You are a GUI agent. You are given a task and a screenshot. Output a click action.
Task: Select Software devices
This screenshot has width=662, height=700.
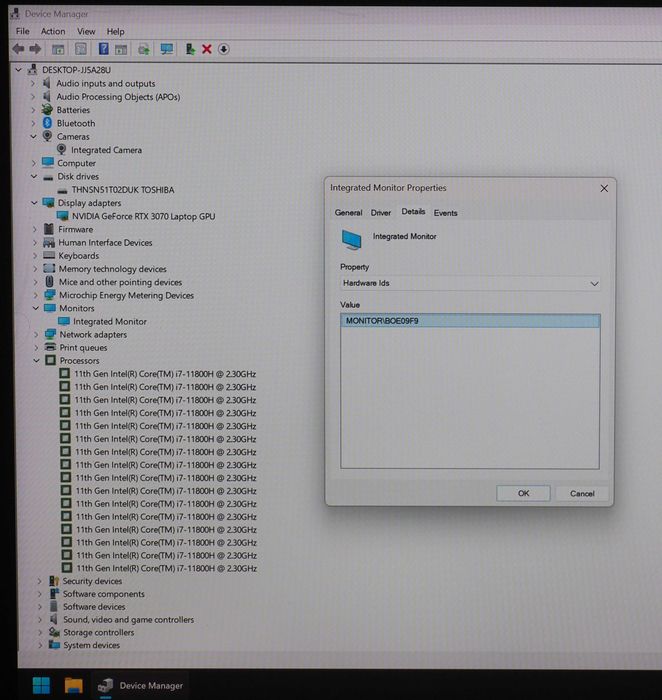(x=94, y=607)
